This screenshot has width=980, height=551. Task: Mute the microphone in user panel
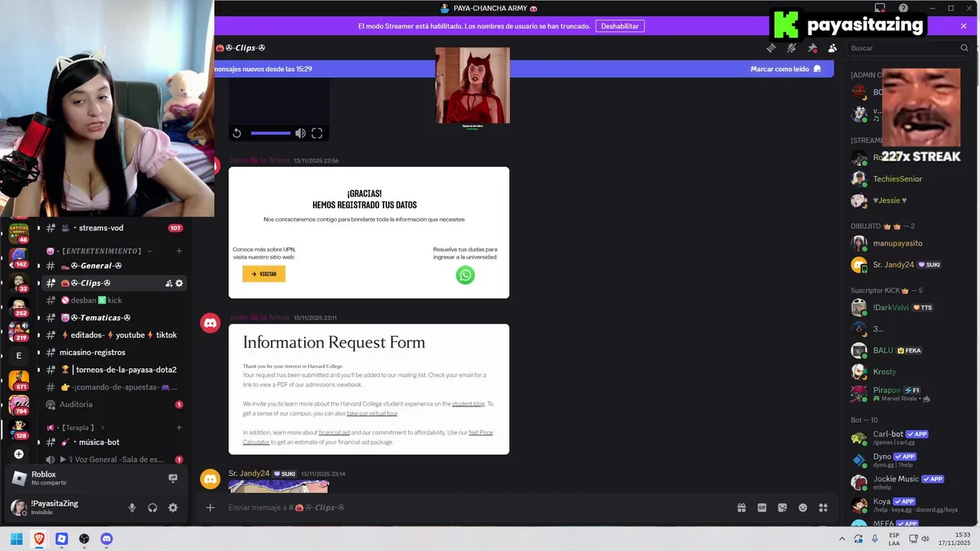point(132,507)
